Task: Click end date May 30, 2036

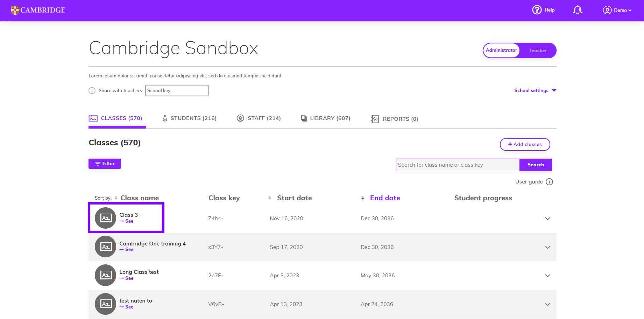Action: click(377, 276)
